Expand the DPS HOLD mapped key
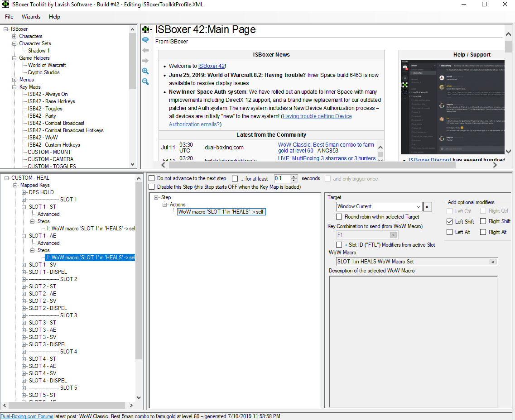The height and width of the screenshot is (420, 515). (24, 192)
